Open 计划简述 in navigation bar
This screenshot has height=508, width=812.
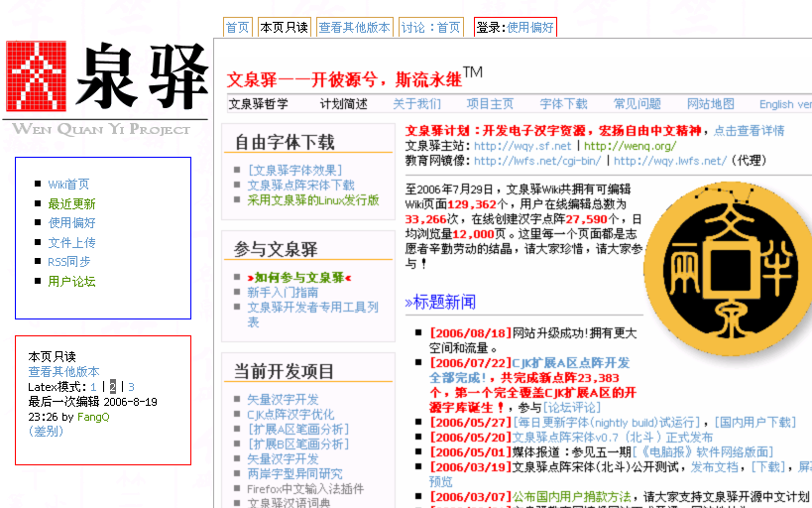[343, 104]
